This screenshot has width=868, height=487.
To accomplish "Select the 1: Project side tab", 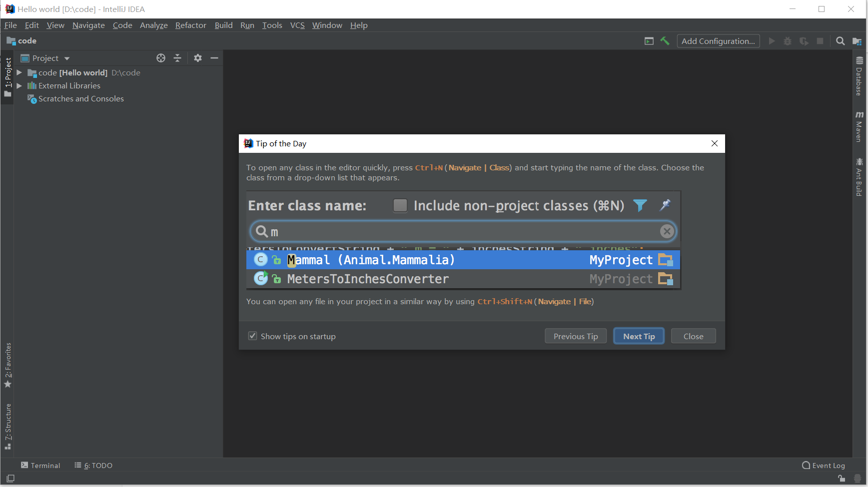I will [x=8, y=77].
